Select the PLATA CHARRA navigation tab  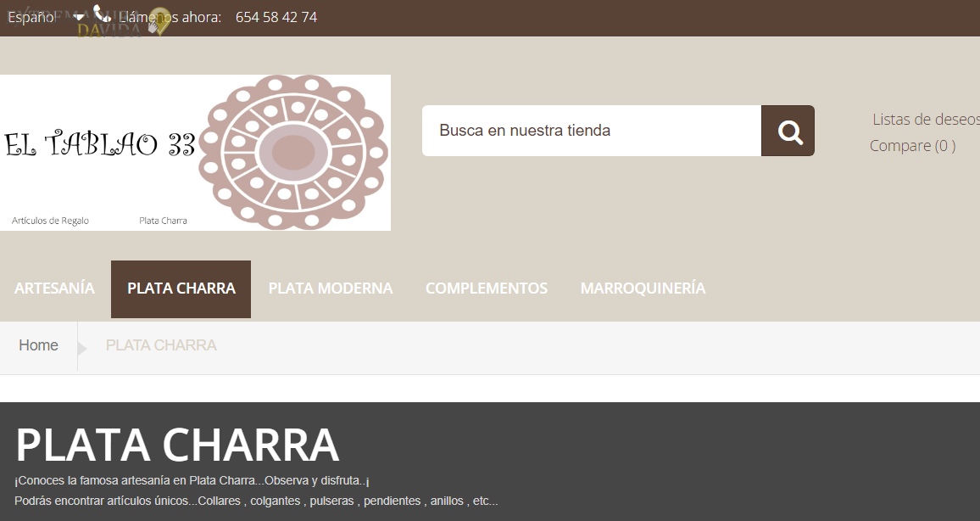181,289
